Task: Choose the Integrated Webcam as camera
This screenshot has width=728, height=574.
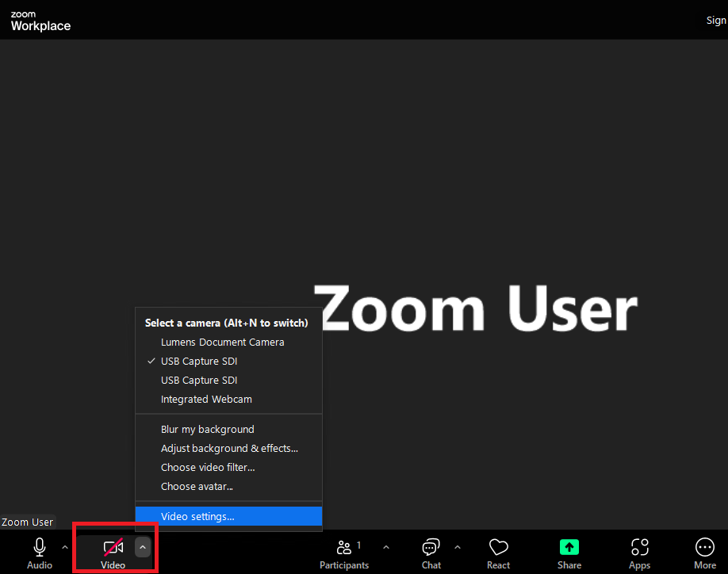Action: click(206, 400)
